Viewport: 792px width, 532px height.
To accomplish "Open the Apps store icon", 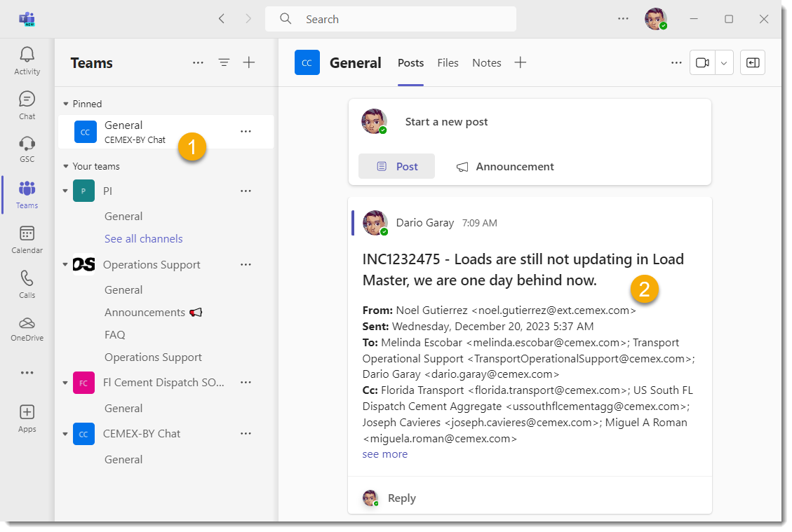I will pos(27,418).
